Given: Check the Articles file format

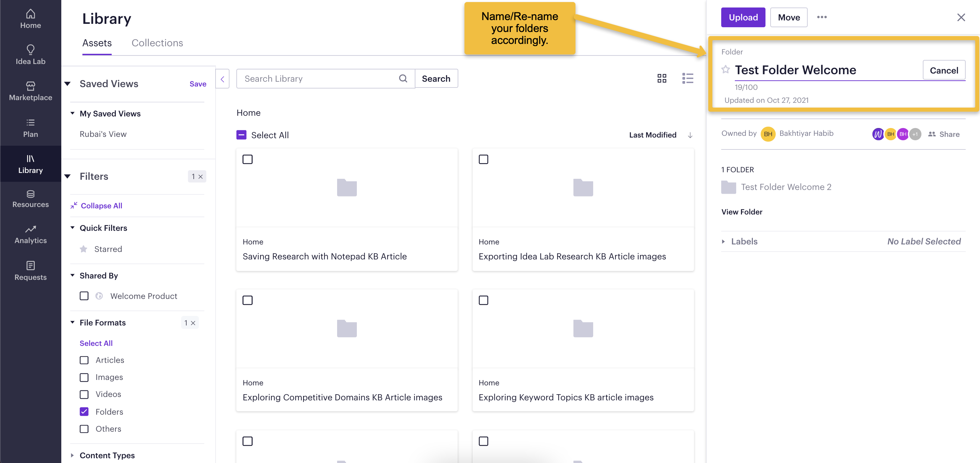Looking at the screenshot, I should 84,360.
